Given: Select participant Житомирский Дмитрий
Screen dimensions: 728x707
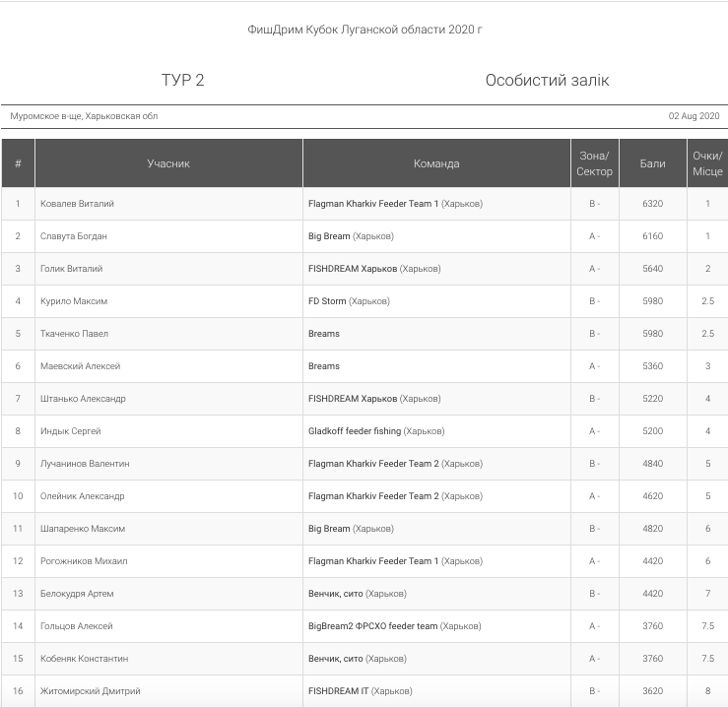Looking at the screenshot, I should pos(90,691).
